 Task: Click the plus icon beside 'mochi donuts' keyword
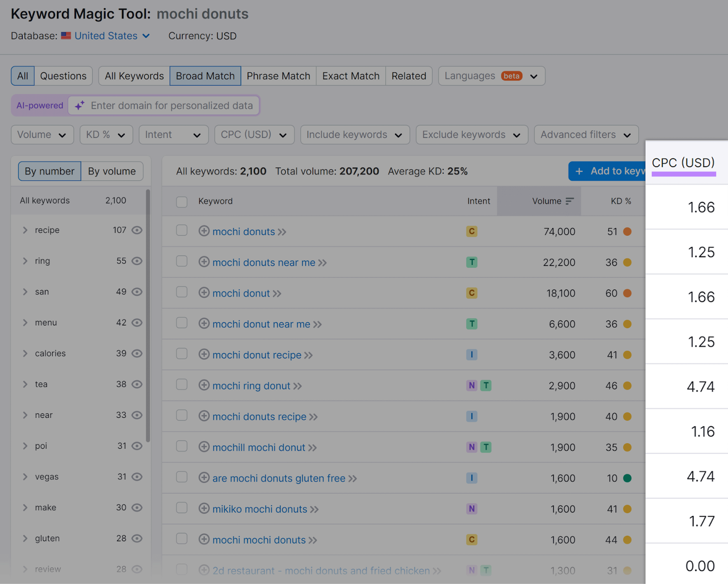(204, 231)
